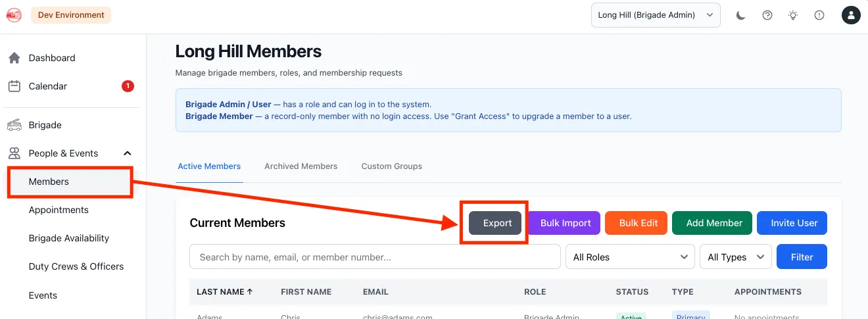Toggle dark mode moon icon
The height and width of the screenshot is (319, 868).
741,15
